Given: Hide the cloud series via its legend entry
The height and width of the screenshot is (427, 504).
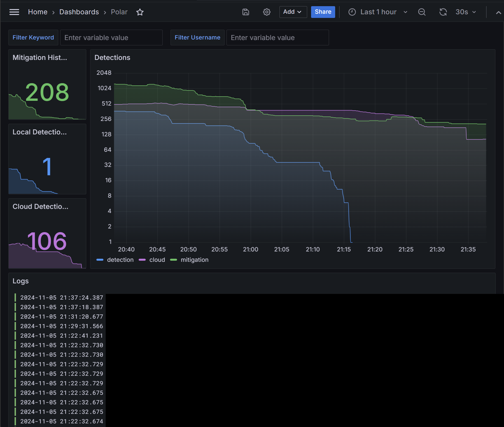Looking at the screenshot, I should [x=158, y=260].
